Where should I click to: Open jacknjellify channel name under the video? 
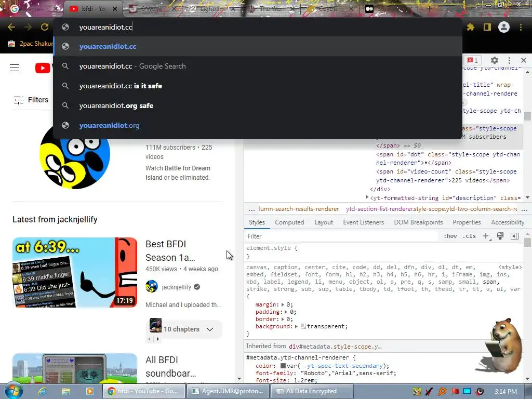tap(177, 287)
